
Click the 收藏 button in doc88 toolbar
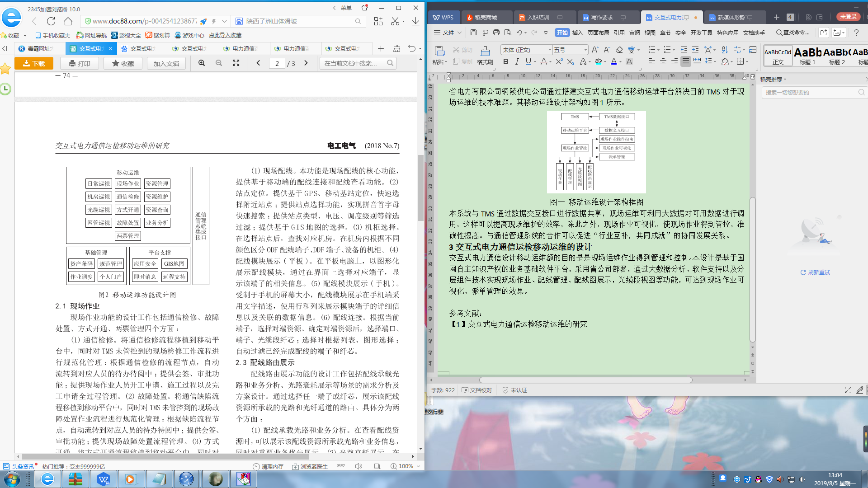point(123,63)
